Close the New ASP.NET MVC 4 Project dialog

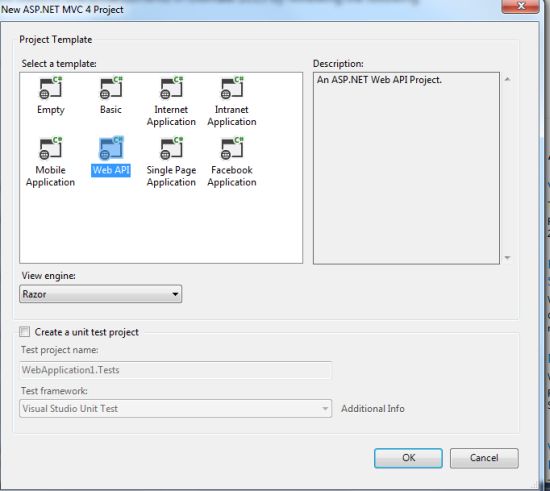coord(521,6)
